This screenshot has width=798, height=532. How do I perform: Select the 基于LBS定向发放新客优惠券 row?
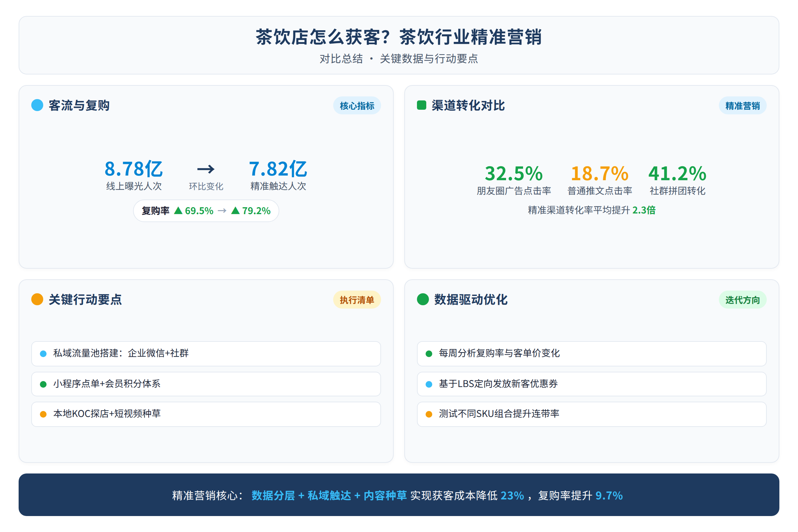592,384
